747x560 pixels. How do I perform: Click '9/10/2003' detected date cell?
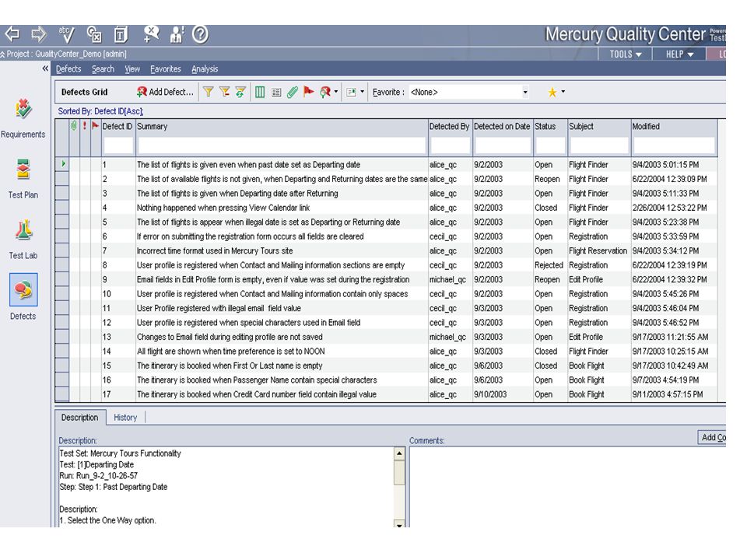pyautogui.click(x=490, y=394)
